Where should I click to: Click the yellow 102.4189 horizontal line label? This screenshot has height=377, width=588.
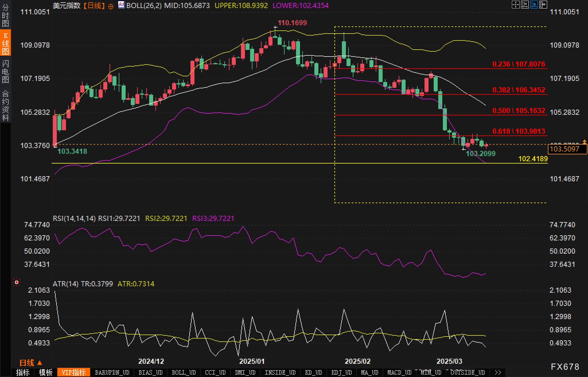pyautogui.click(x=533, y=159)
